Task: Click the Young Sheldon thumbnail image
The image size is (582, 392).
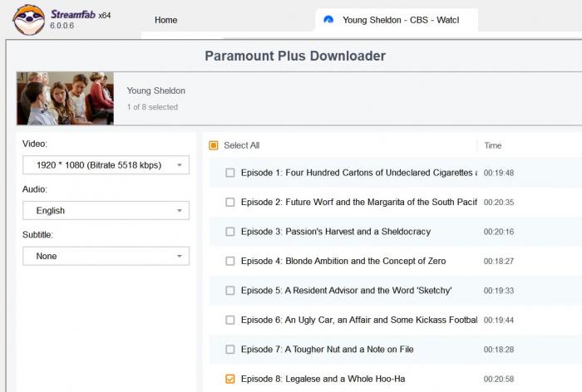Action: tap(66, 98)
